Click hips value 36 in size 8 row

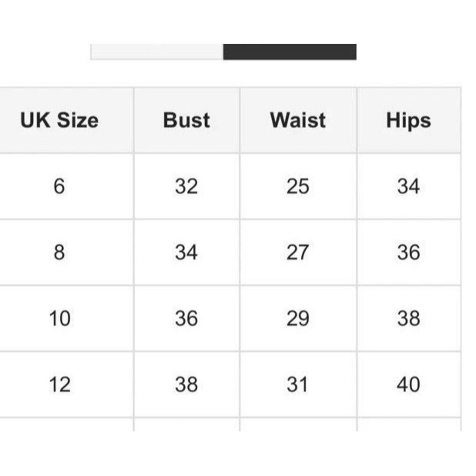coord(409,252)
